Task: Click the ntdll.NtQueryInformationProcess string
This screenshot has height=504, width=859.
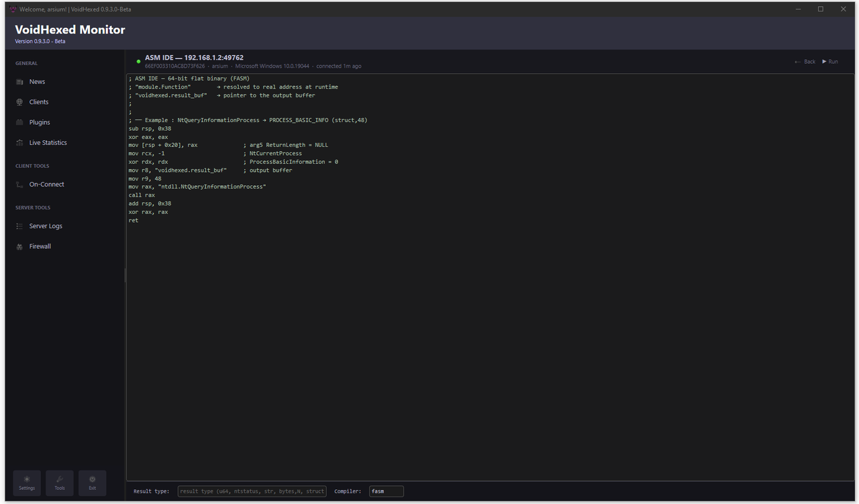Action: [211, 187]
